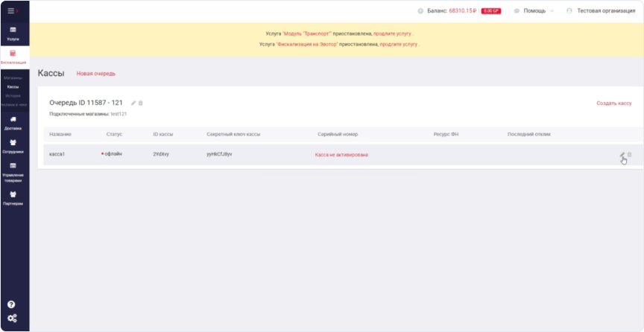
Task: Delete the касса1 row with trash icon
Action: [x=630, y=155]
